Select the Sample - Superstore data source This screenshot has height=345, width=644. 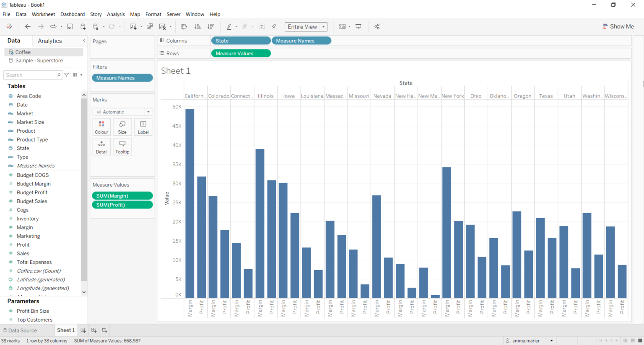point(39,60)
